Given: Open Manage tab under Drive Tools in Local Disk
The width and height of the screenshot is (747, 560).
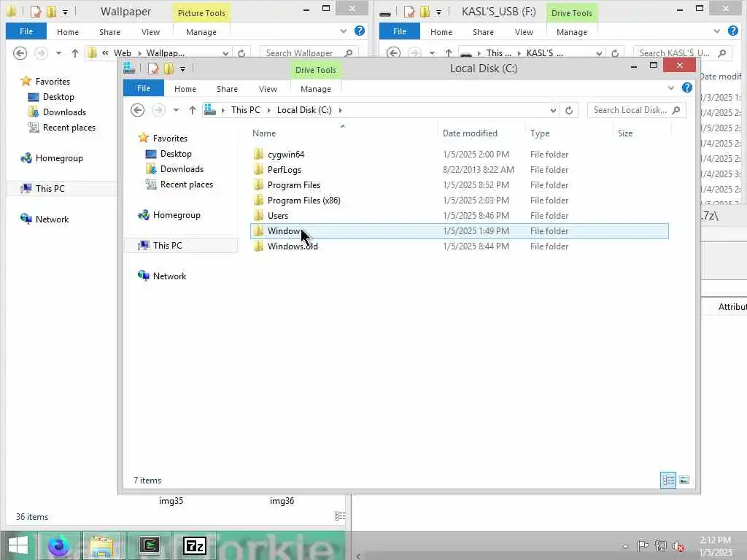Looking at the screenshot, I should (x=315, y=88).
